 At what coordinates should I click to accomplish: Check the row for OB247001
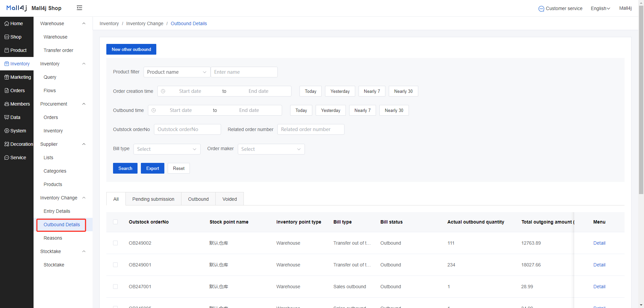(115, 287)
